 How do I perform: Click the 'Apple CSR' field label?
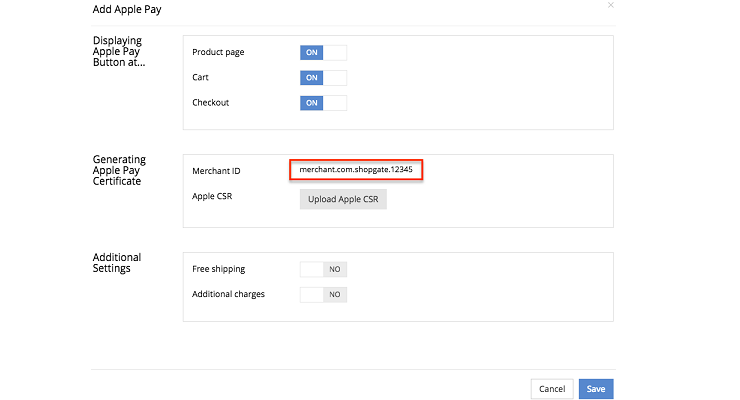click(212, 196)
